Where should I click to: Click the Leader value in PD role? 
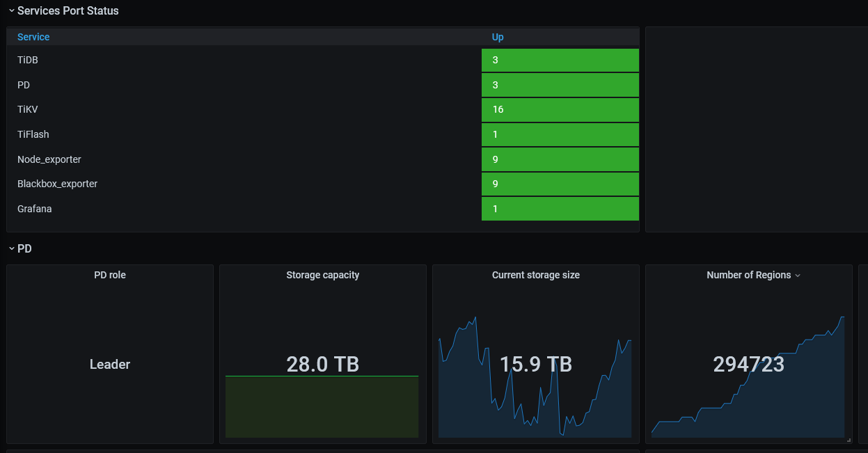(x=110, y=364)
